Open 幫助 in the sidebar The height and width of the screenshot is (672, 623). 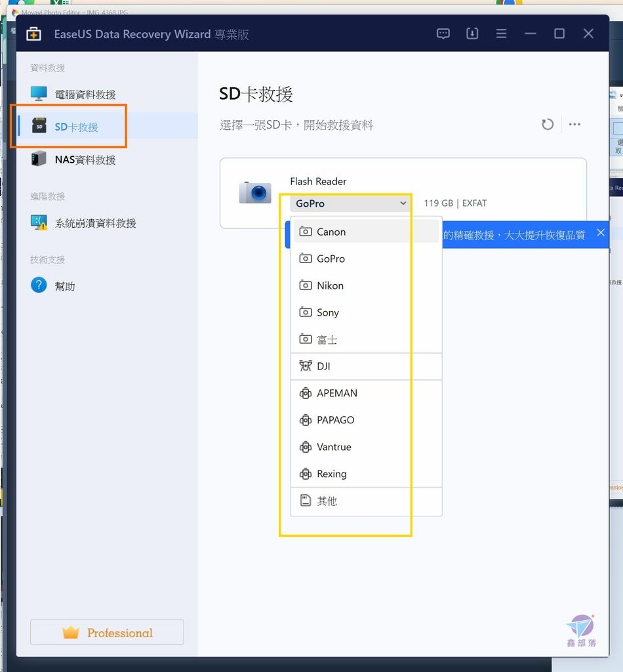pos(107,286)
